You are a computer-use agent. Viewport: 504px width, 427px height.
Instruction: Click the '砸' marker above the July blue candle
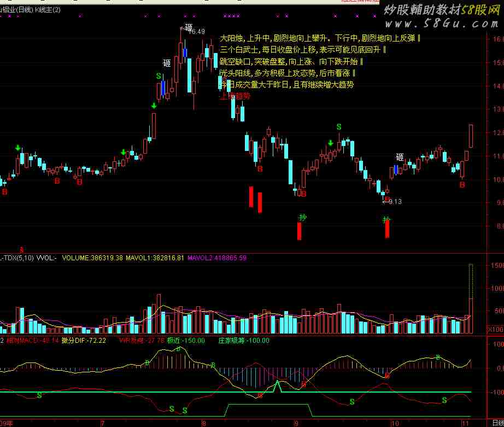pos(167,63)
